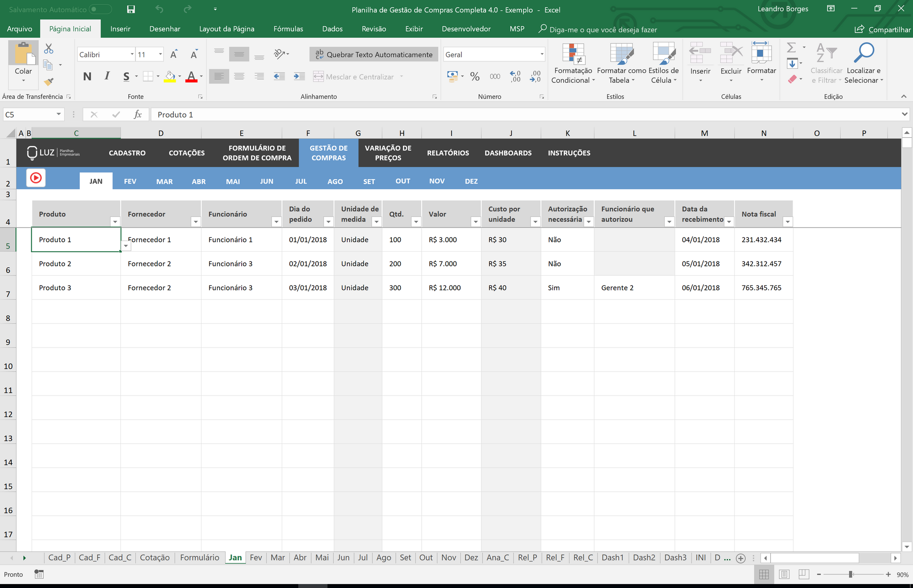This screenshot has width=913, height=588.
Task: Click the Cut scissors icon
Action: 49,49
